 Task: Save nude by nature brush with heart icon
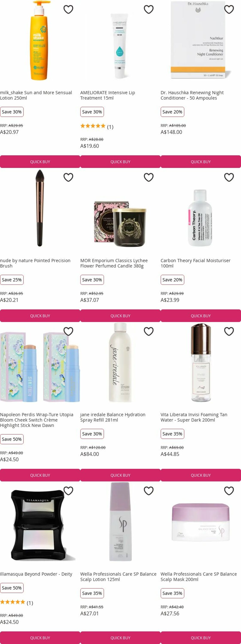point(68,177)
